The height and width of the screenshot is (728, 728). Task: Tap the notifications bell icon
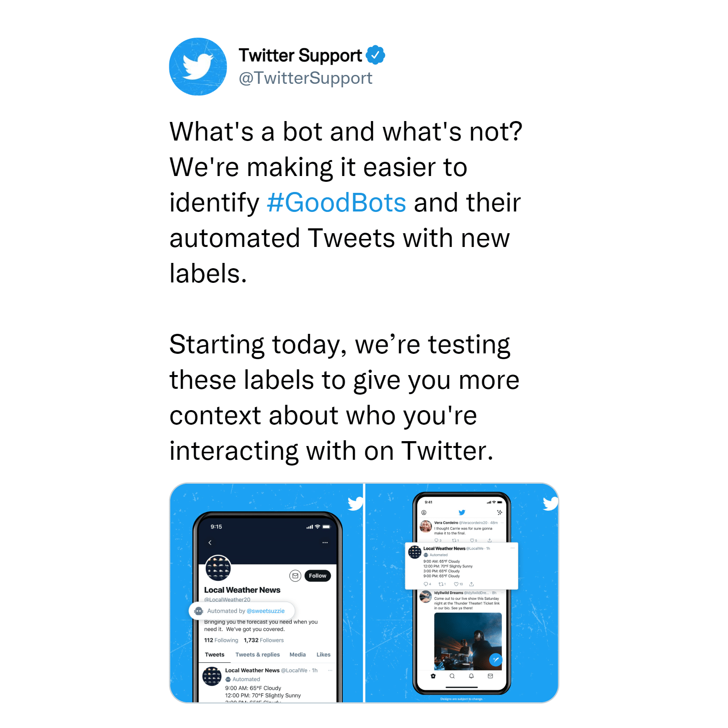471,676
